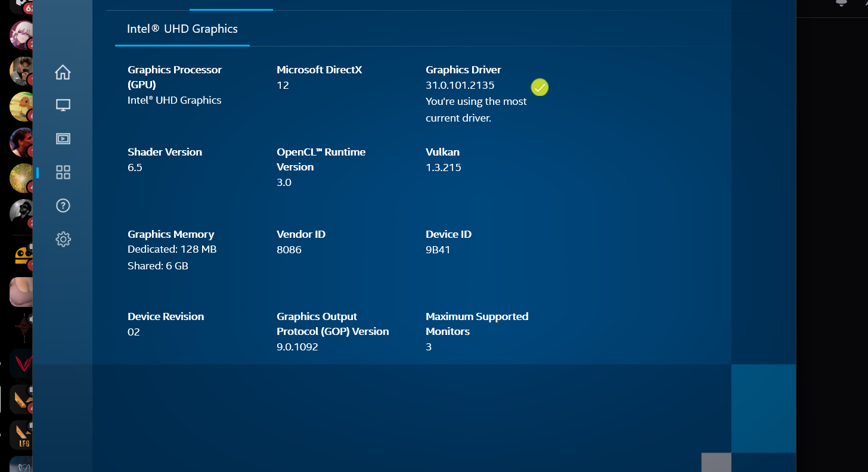Open the golden sparkle avatar Discord server
The width and height of the screenshot is (868, 472).
click(x=21, y=178)
